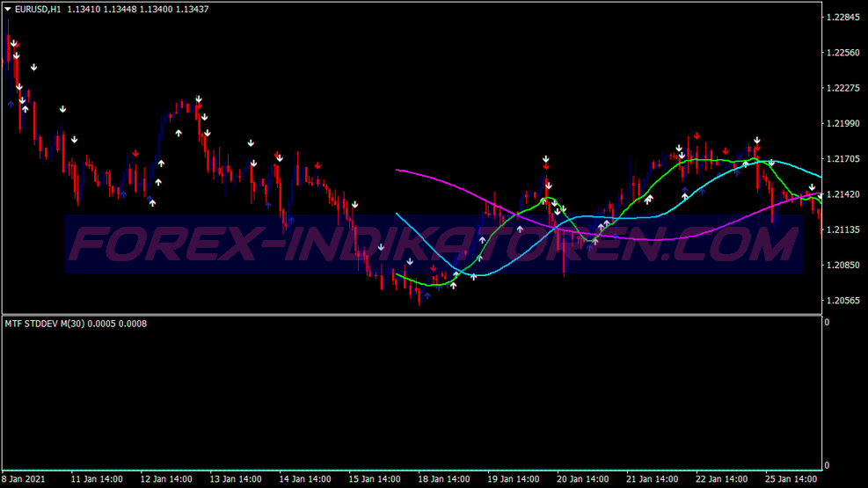The image size is (868, 488).
Task: Click the EURUSD,H1 symbol title text
Action: (38, 10)
